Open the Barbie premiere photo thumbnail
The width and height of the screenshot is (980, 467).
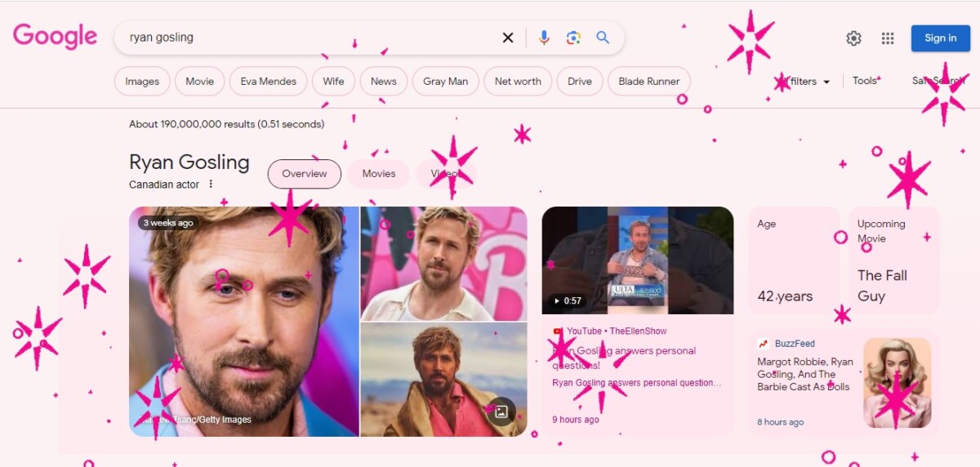pyautogui.click(x=444, y=263)
